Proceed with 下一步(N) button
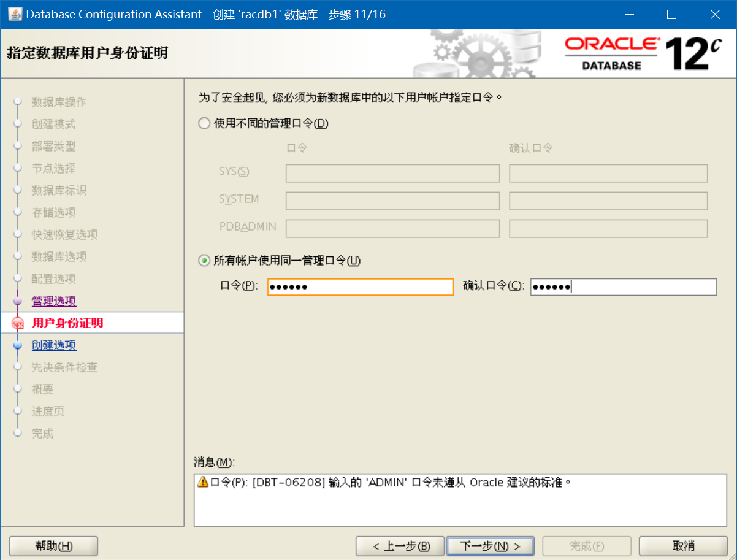The image size is (737, 560). pyautogui.click(x=490, y=546)
